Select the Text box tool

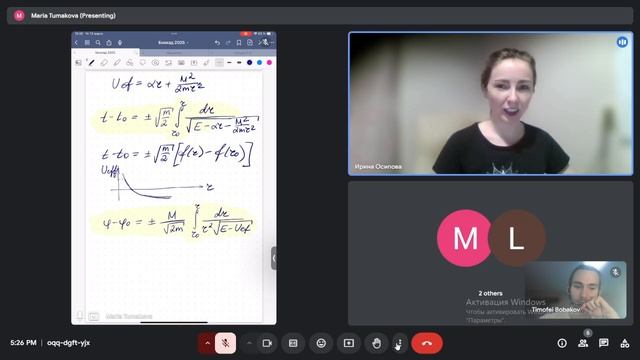(x=194, y=62)
